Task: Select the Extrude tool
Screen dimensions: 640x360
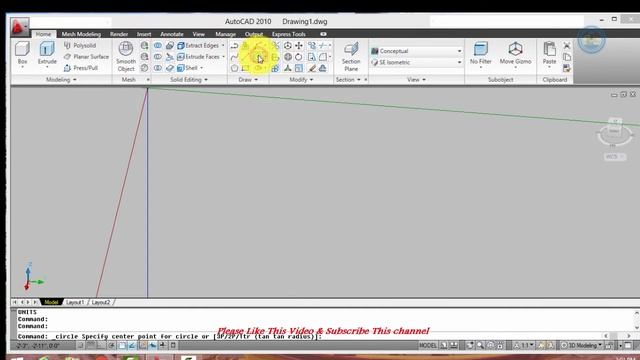Action: 47,53
